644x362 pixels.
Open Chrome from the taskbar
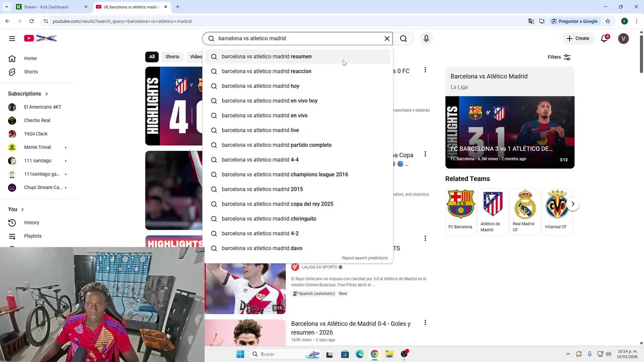374,354
